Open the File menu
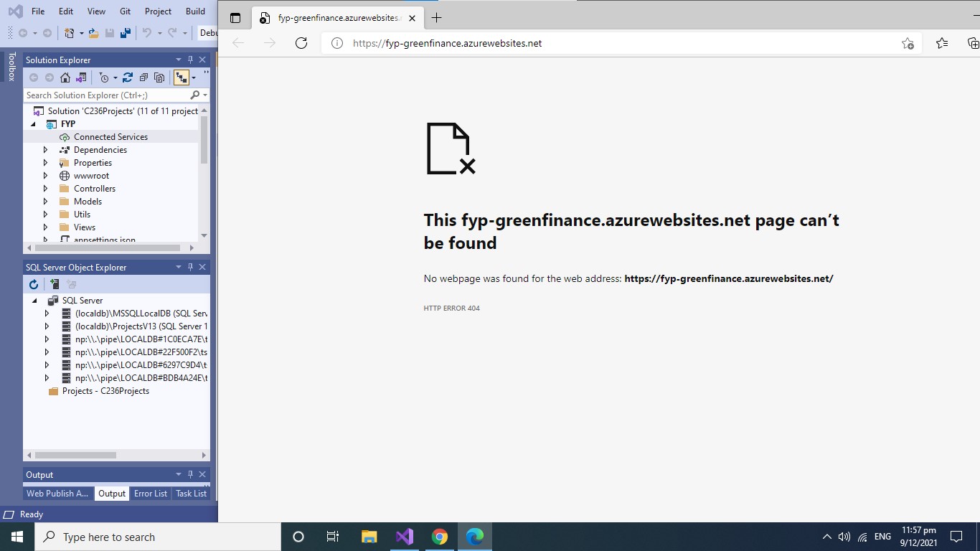 coord(37,11)
